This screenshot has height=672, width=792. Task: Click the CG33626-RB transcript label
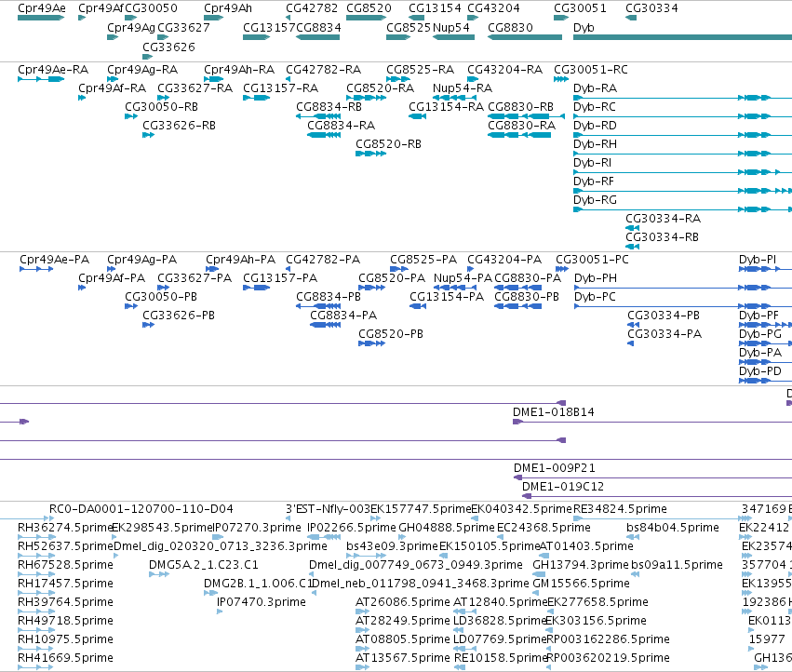[x=179, y=126]
